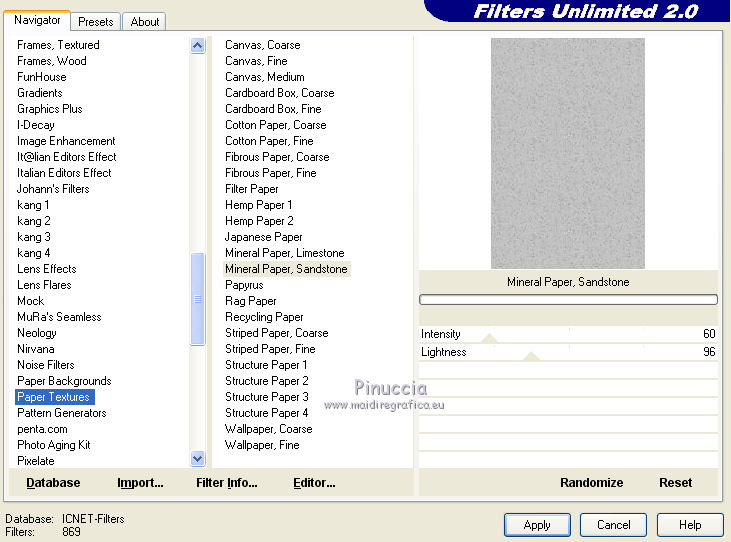
Task: Choose the Structure Paper 3 filter
Action: [x=267, y=397]
